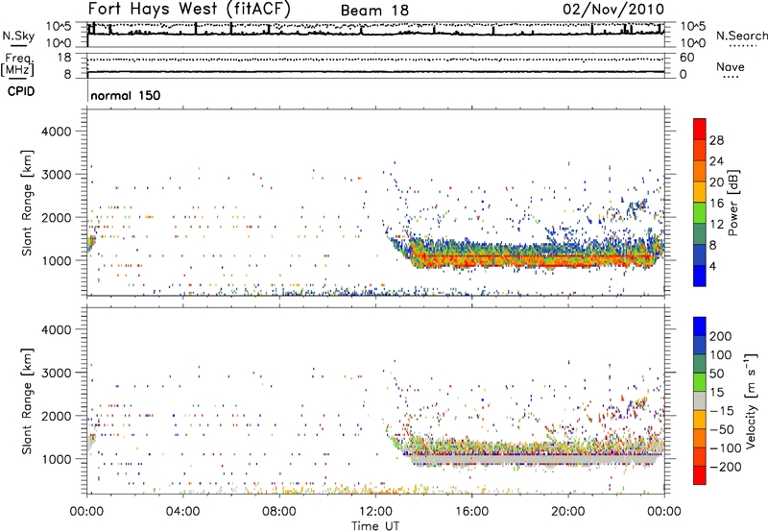Screen dimensions: 768x532
Task: Click the 'Fort Hays West (fitACF)' title
Action: coord(188,9)
